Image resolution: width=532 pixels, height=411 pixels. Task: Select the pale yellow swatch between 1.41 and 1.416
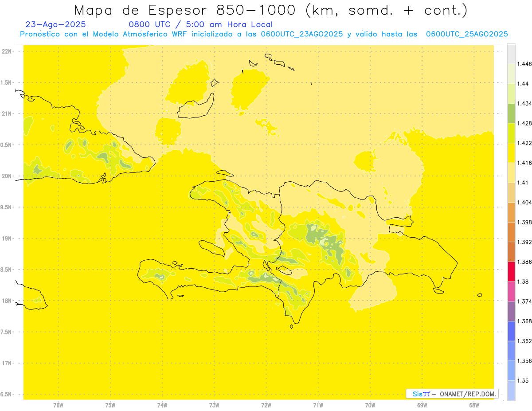[x=511, y=173]
